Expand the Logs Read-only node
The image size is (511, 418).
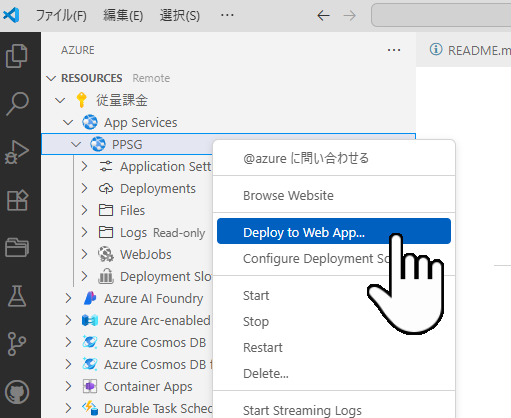85,232
